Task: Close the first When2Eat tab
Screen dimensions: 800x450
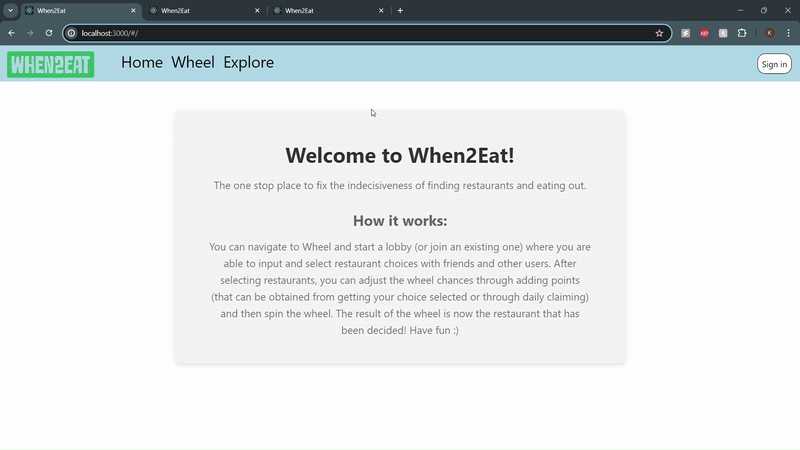Action: tap(133, 10)
